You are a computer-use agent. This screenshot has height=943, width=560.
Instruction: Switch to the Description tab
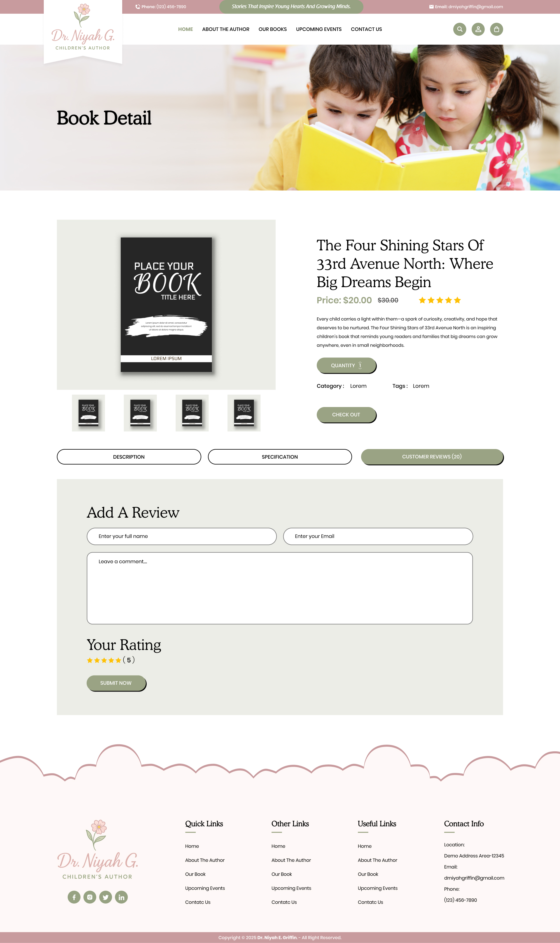coord(129,457)
